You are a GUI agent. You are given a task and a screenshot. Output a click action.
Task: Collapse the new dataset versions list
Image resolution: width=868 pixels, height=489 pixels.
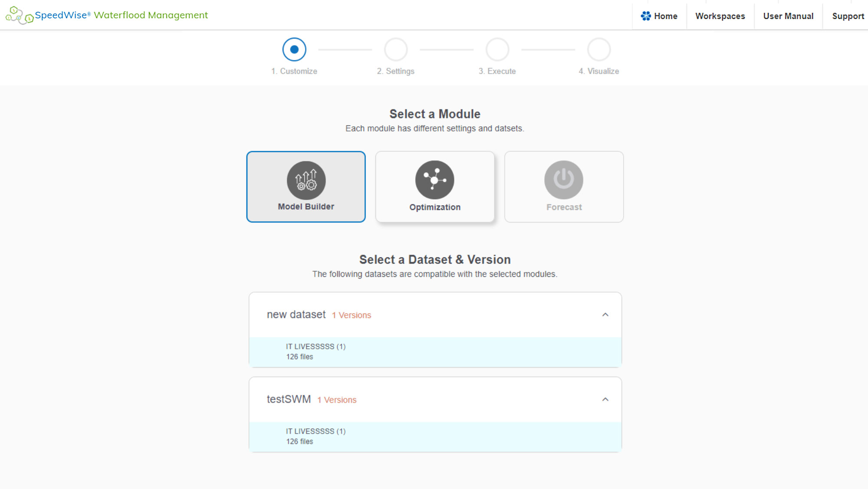pyautogui.click(x=605, y=314)
